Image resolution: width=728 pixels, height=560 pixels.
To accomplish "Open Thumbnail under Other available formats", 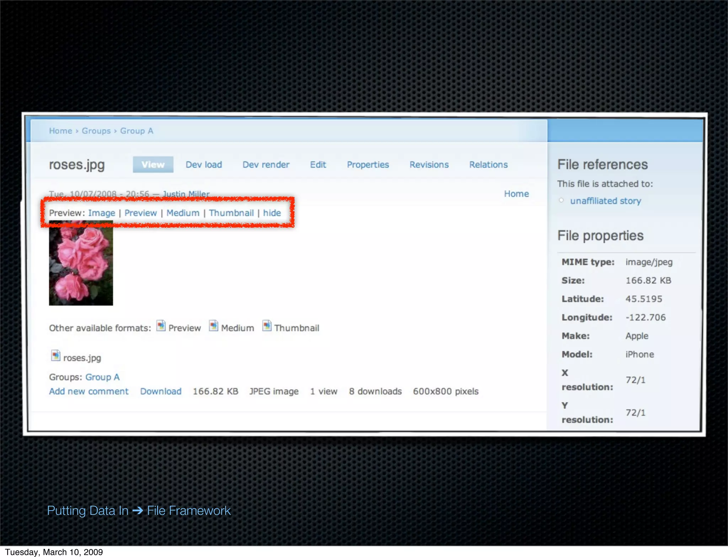I will 297,328.
